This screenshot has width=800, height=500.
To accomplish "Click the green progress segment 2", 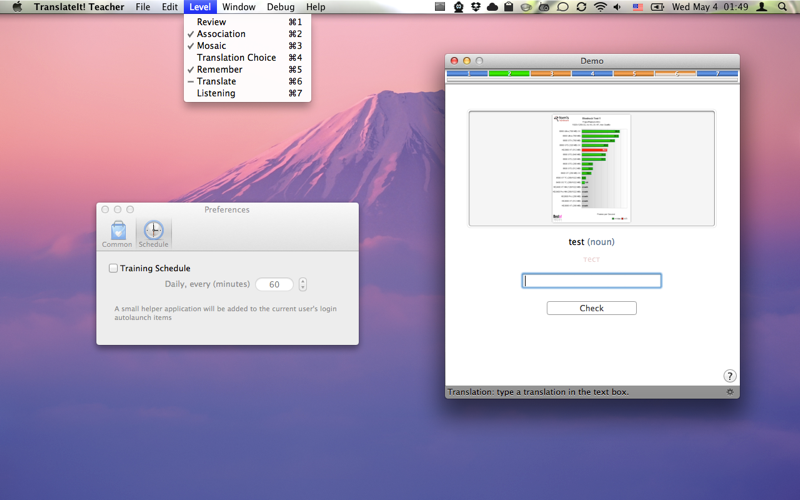I will point(509,74).
